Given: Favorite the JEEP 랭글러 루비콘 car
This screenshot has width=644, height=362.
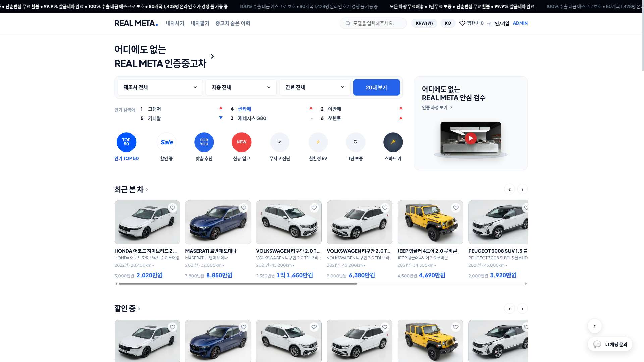Looking at the screenshot, I should coord(456,208).
